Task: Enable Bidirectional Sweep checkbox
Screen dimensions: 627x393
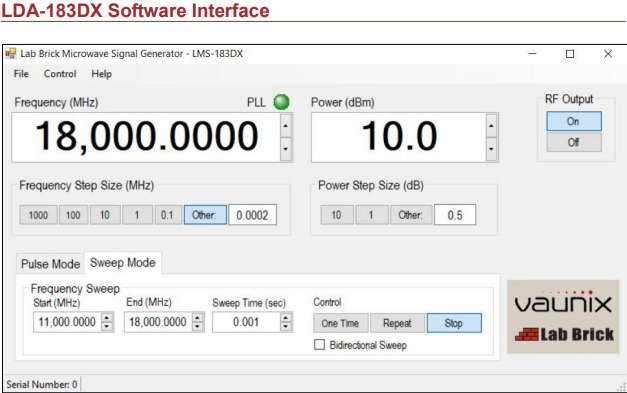Action: coord(319,345)
